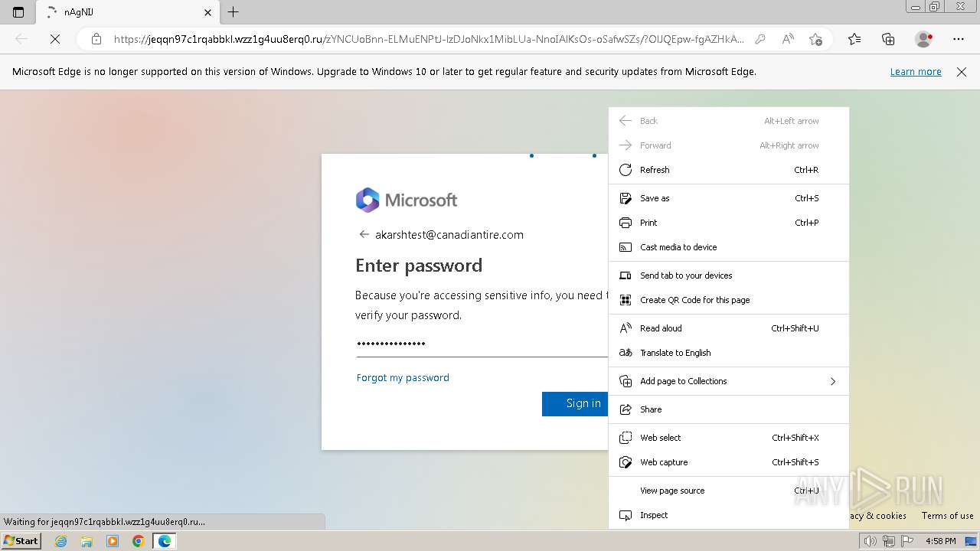Click the back arrow beside the email address
The width and height of the screenshot is (980, 551).
point(364,234)
